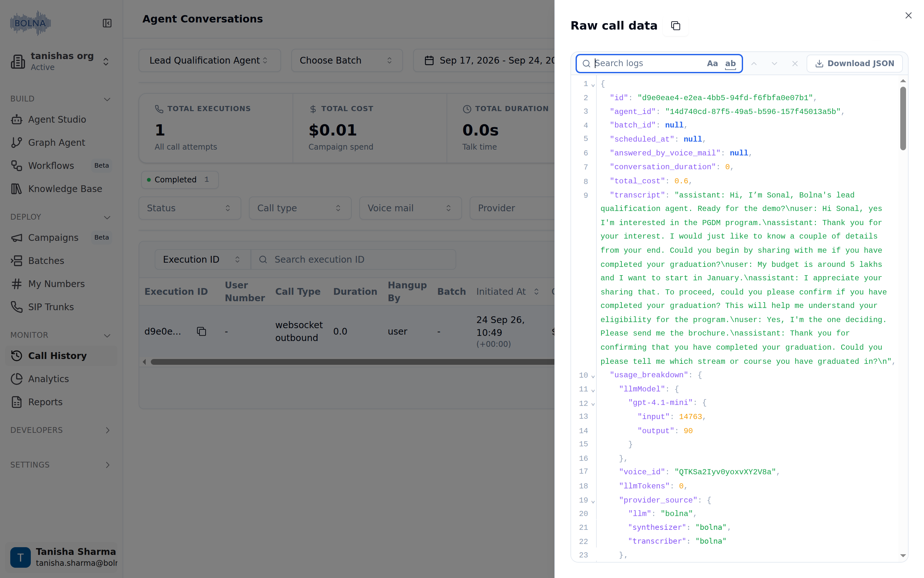Click the JSON viewer vertical scrollbar thumb
This screenshot has height=578, width=924.
click(x=903, y=118)
